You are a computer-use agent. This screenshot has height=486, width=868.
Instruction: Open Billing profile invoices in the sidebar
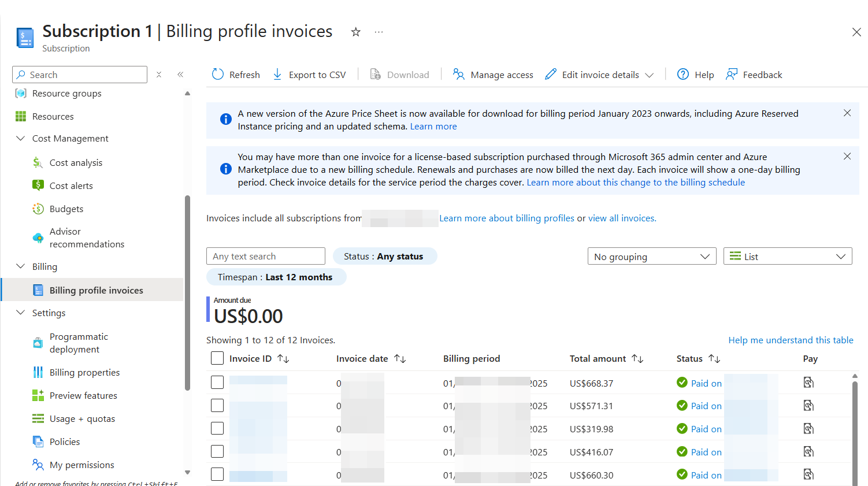tap(92, 290)
